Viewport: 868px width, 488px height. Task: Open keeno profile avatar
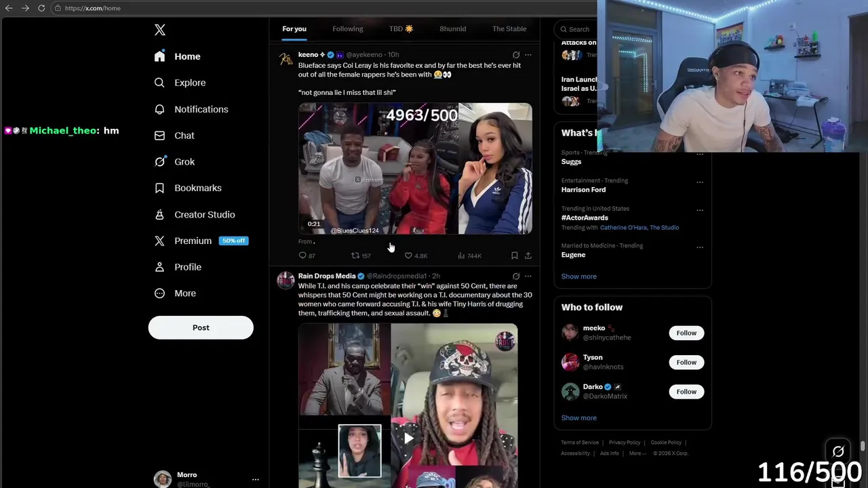[286, 59]
